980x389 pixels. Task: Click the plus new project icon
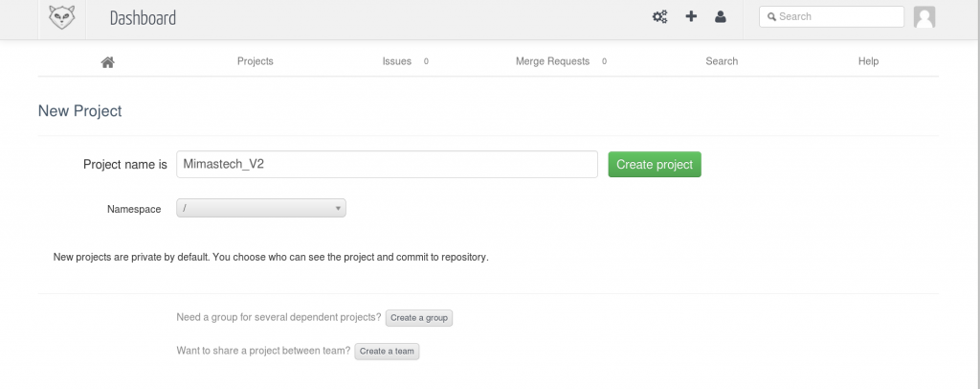pyautogui.click(x=691, y=16)
